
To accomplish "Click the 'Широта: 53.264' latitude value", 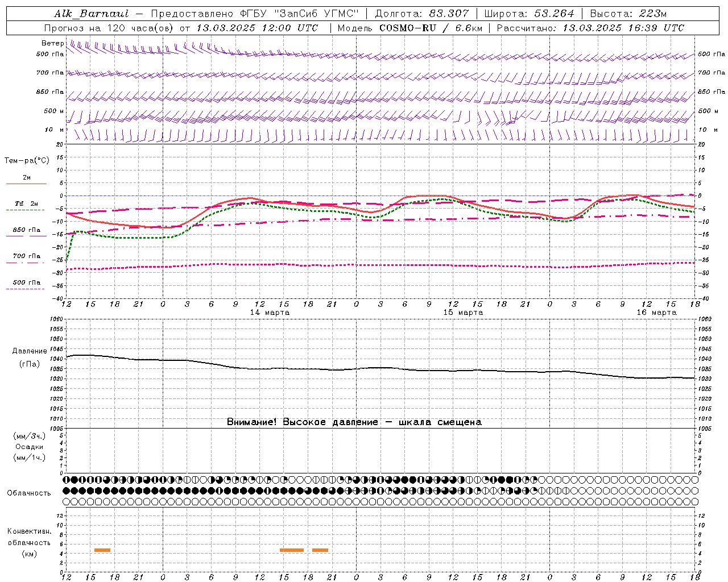I will click(x=529, y=14).
